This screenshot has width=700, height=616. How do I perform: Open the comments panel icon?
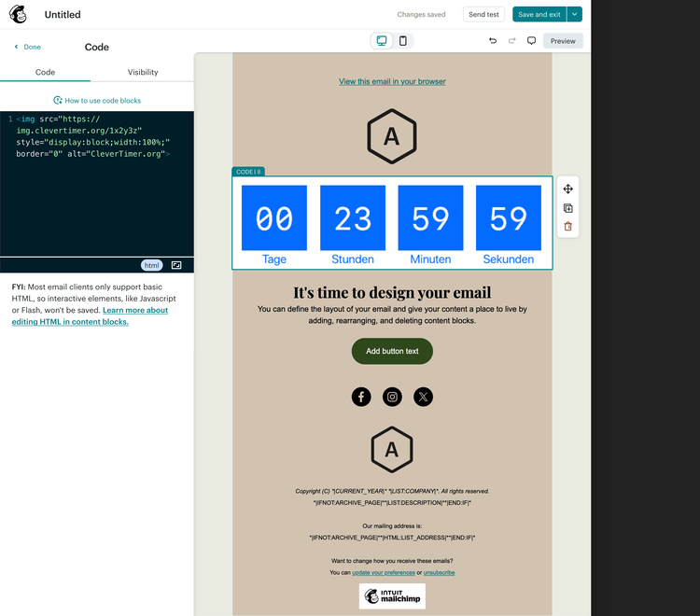[531, 41]
